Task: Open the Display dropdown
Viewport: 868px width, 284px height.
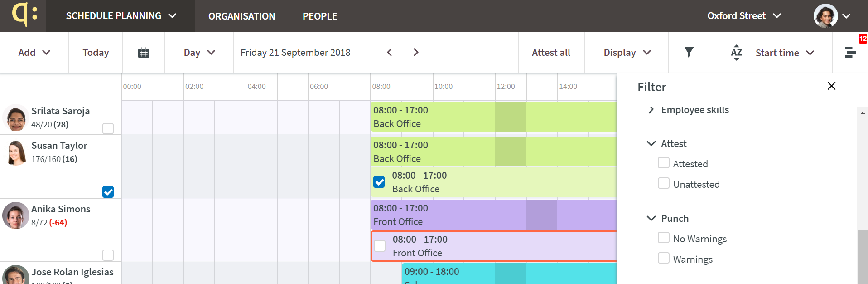Action: point(627,53)
